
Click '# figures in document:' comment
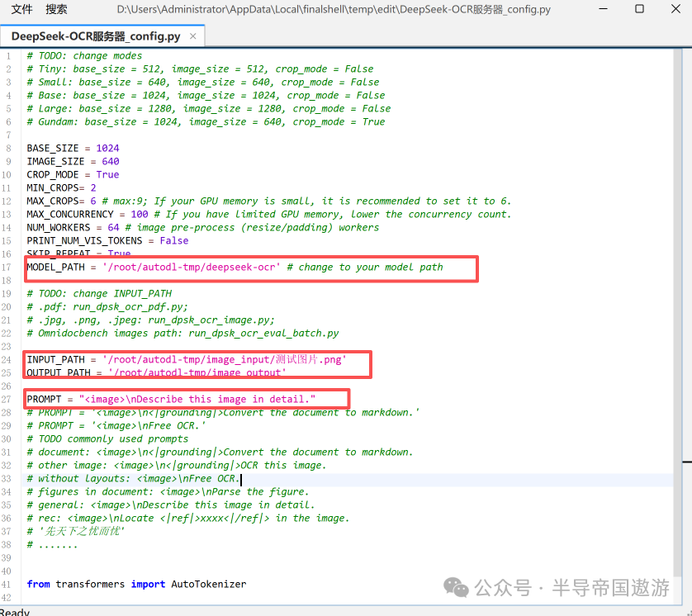pyautogui.click(x=168, y=492)
